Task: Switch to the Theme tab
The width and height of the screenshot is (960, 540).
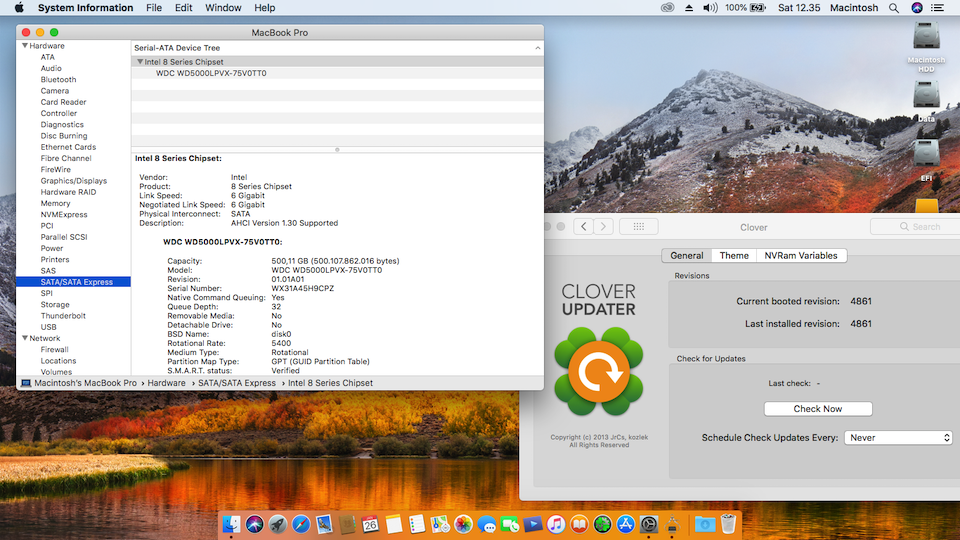Action: (734, 256)
